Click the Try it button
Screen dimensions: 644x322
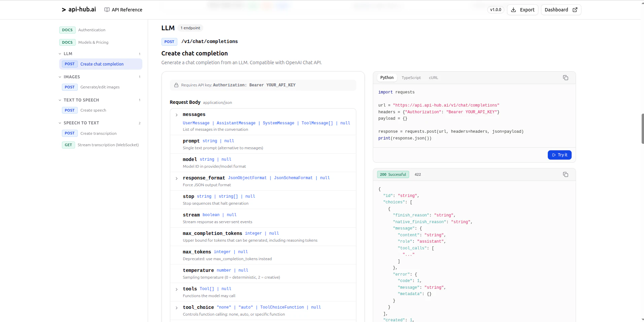(x=559, y=155)
